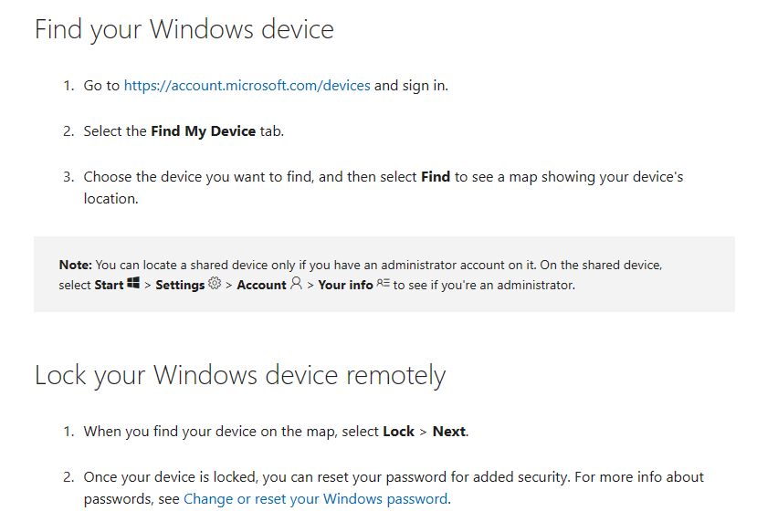Click the bold "Settings" text in the note
The image size is (757, 532).
pos(180,285)
